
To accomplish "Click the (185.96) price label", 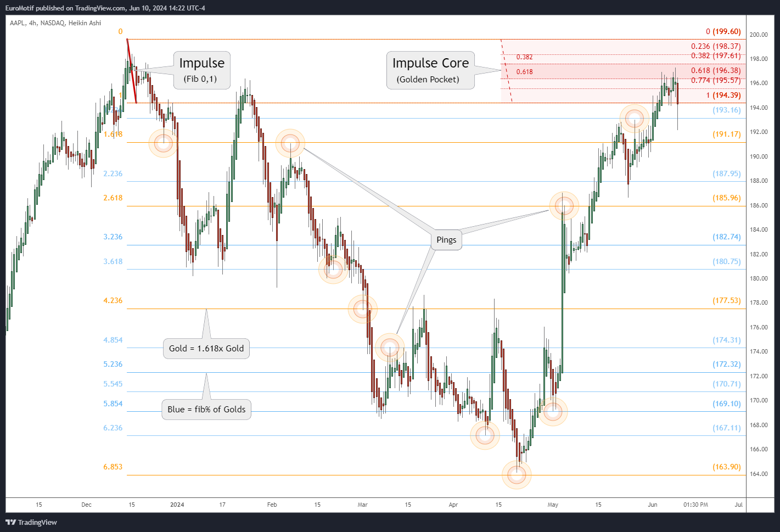I will pyautogui.click(x=727, y=198).
